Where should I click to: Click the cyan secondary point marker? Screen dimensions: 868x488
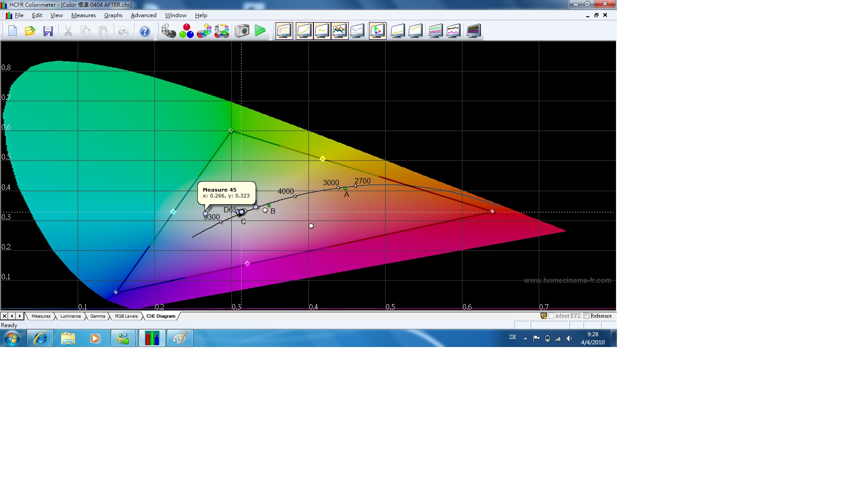tap(173, 211)
